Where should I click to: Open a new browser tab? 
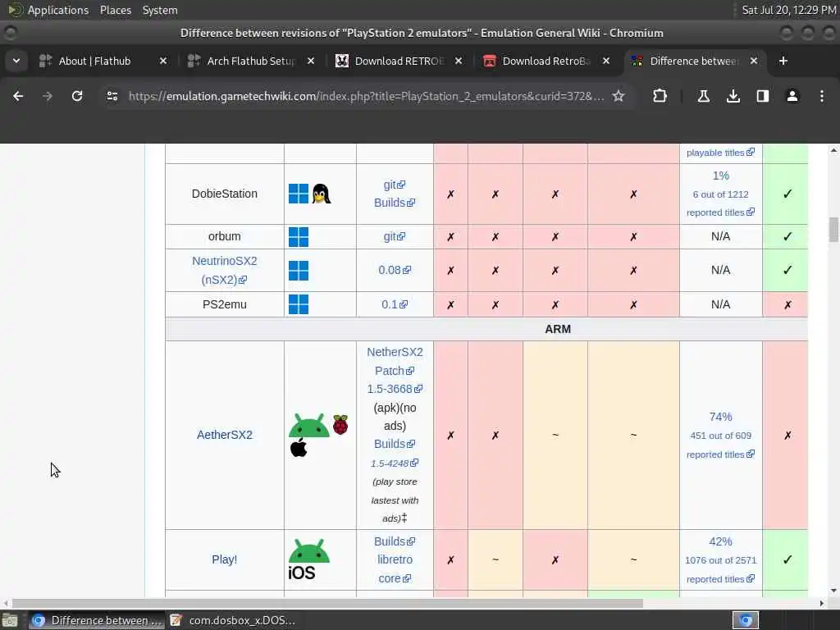pos(783,61)
